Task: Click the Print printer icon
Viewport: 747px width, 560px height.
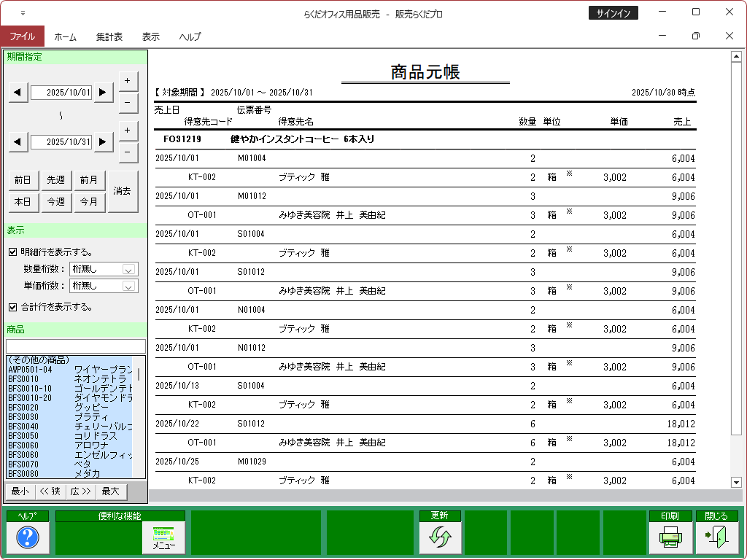Action: pyautogui.click(x=670, y=537)
